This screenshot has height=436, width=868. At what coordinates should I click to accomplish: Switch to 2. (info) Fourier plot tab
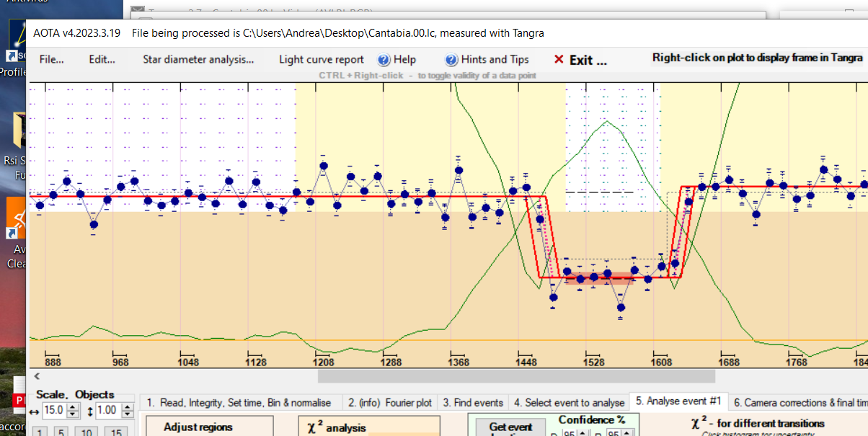coord(390,402)
